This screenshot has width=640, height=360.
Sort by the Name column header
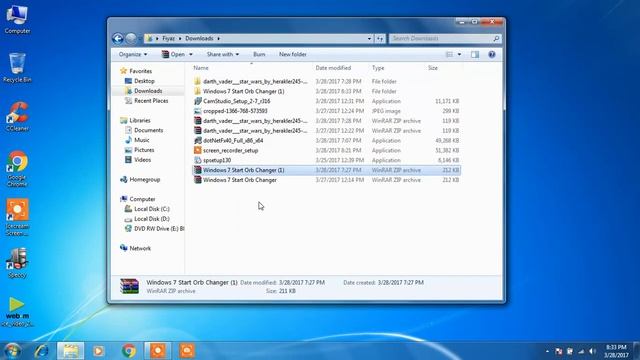tap(201, 68)
